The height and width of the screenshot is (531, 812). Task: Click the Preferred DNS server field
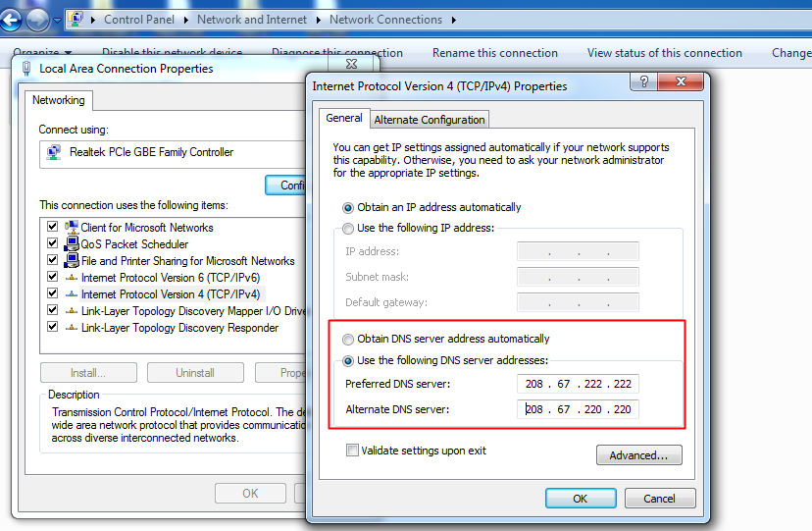(578, 384)
